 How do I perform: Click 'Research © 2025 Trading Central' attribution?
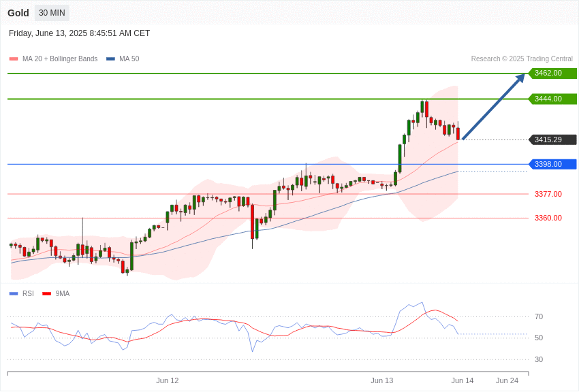522,59
